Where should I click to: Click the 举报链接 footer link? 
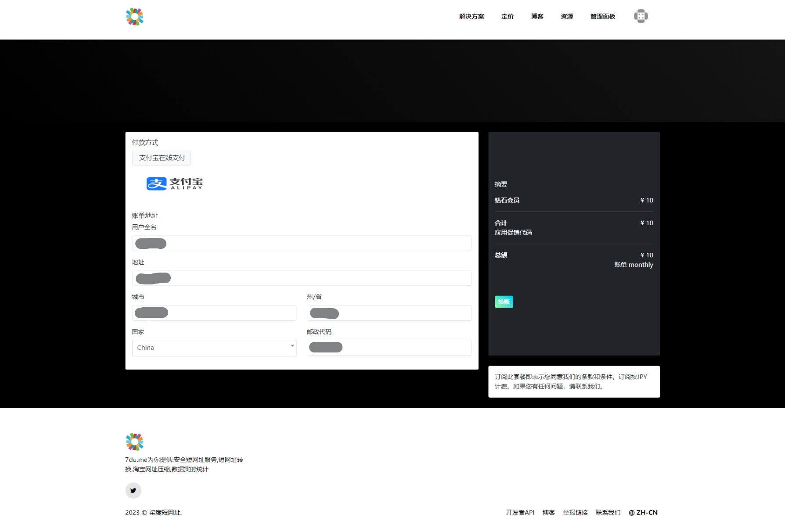575,512
